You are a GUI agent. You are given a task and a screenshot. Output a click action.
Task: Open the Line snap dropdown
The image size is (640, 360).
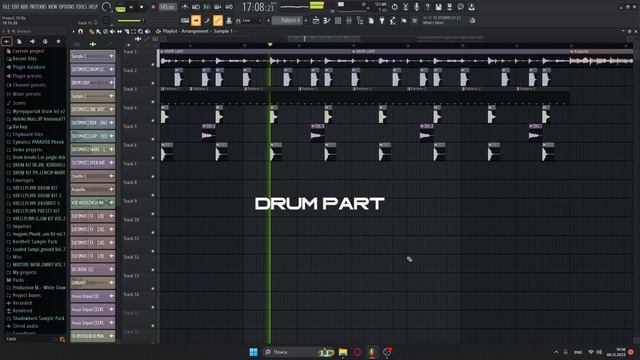[251, 20]
